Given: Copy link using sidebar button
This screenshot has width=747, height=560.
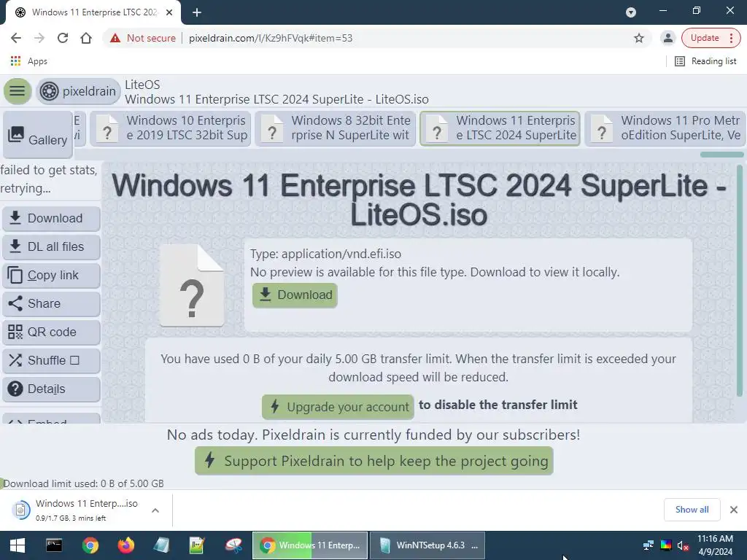Looking at the screenshot, I should 52,275.
